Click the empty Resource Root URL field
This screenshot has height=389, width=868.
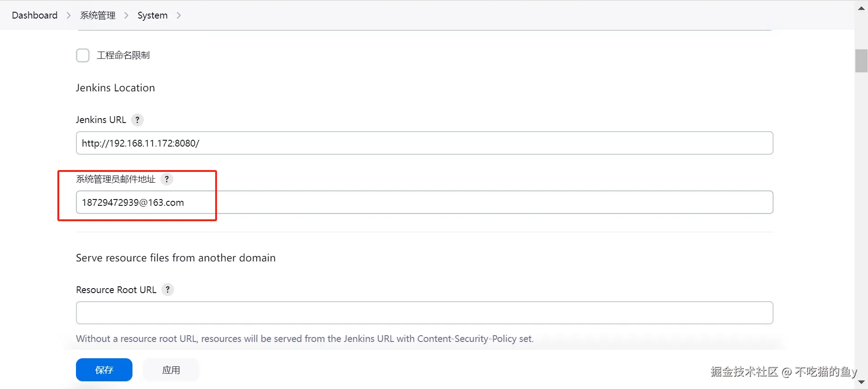424,313
